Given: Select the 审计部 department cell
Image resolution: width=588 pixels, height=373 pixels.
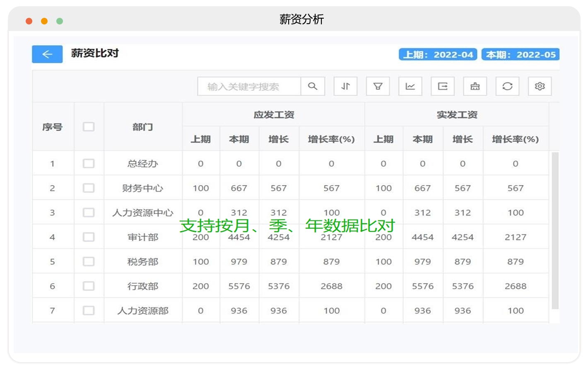Looking at the screenshot, I should point(143,237).
